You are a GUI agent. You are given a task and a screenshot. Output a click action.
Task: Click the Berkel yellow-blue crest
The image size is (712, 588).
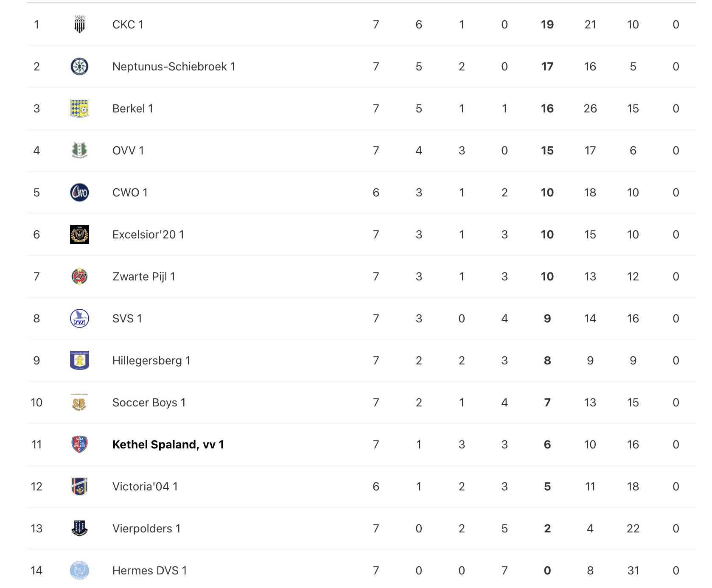(79, 109)
